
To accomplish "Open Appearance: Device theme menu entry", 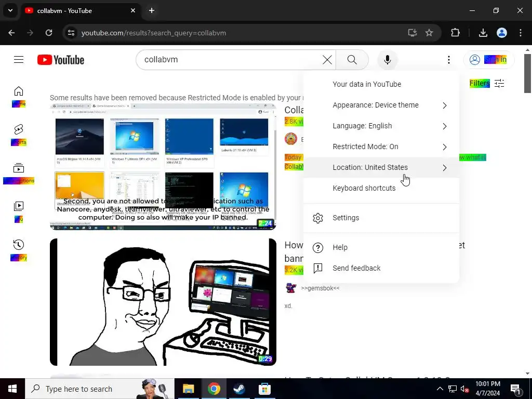I will 381,105.
